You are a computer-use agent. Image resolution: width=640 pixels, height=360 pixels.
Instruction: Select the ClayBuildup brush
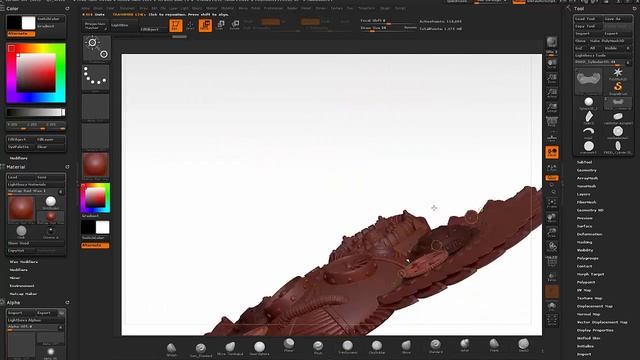(377, 347)
